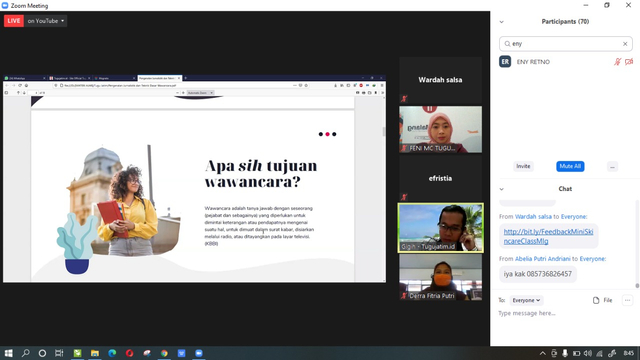Open the shared browser hamburger menu
640x360 pixels.
[382, 85]
